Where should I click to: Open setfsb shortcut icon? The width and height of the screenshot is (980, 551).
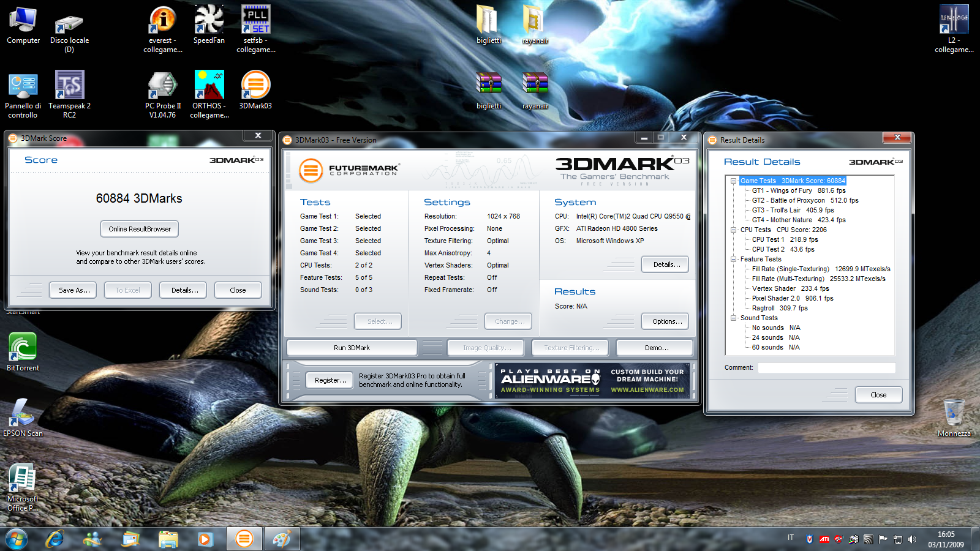(256, 29)
